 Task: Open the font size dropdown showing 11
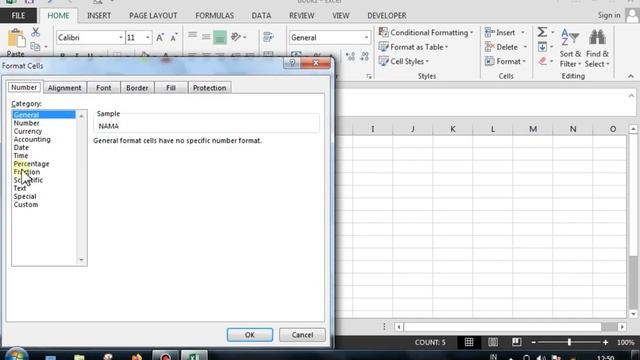tap(148, 38)
